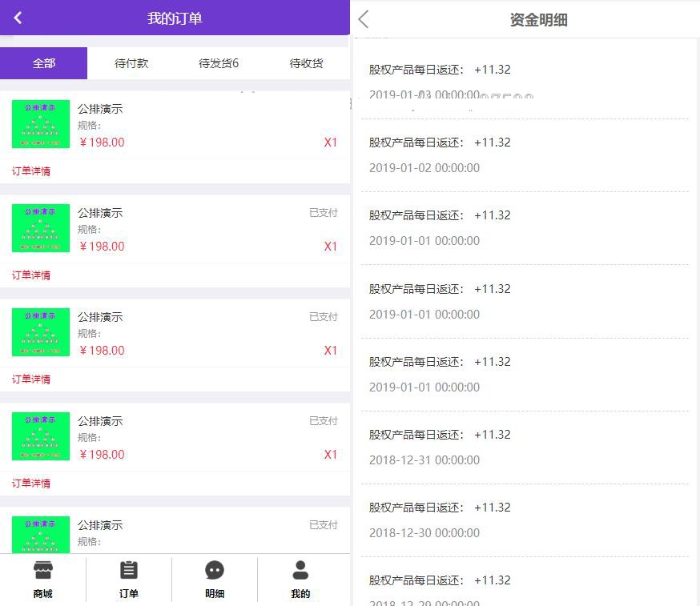
Task: Click the third order's green product thumbnail
Action: (41, 332)
